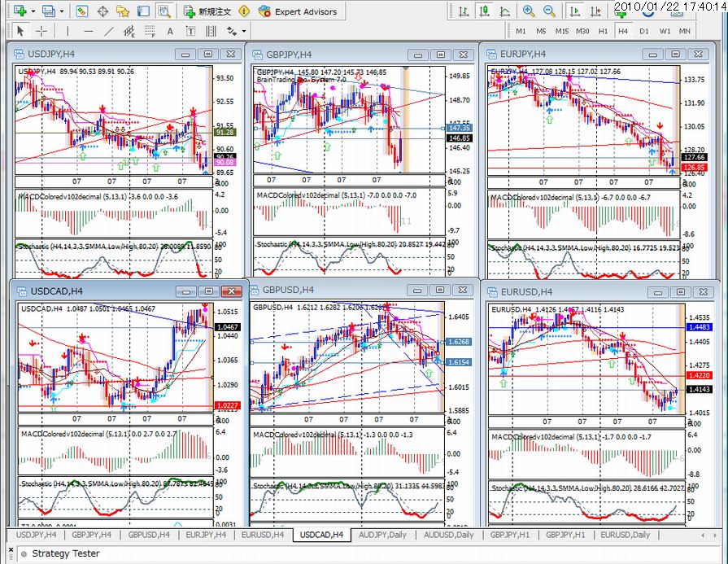Select the arrows drawing tool

(x=231, y=31)
